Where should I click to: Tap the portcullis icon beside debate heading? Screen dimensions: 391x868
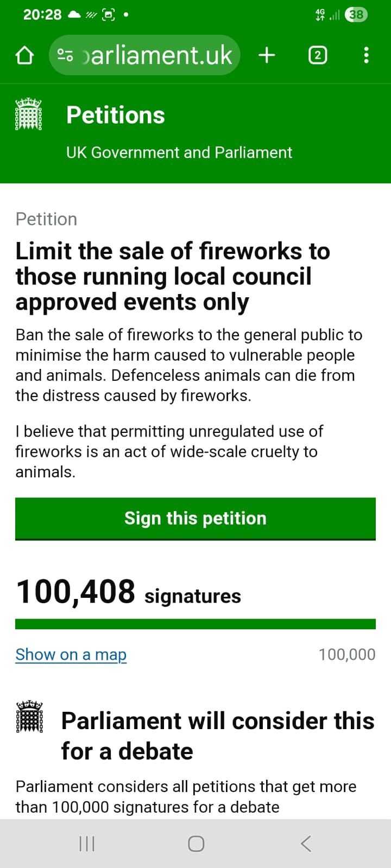pyautogui.click(x=30, y=717)
